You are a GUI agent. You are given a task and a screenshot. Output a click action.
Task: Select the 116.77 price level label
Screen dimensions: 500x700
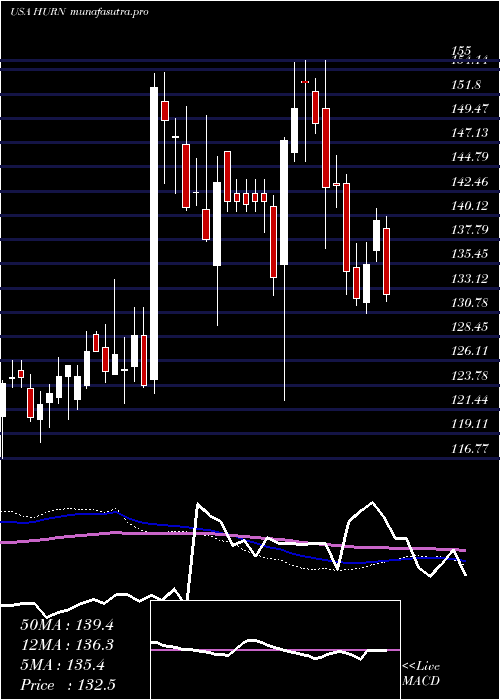click(470, 448)
